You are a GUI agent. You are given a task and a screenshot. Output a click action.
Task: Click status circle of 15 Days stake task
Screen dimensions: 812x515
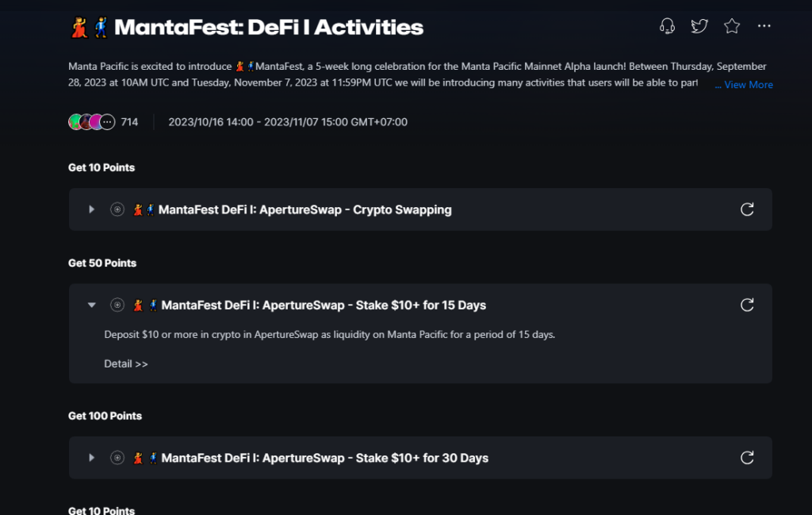(x=117, y=305)
